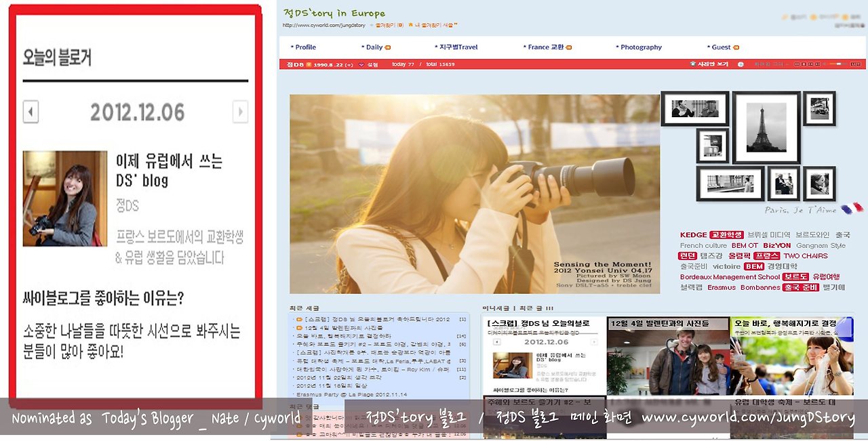Click the French flag icon beside Paris Je T'Aime
The height and width of the screenshot is (441, 868).
[852, 209]
